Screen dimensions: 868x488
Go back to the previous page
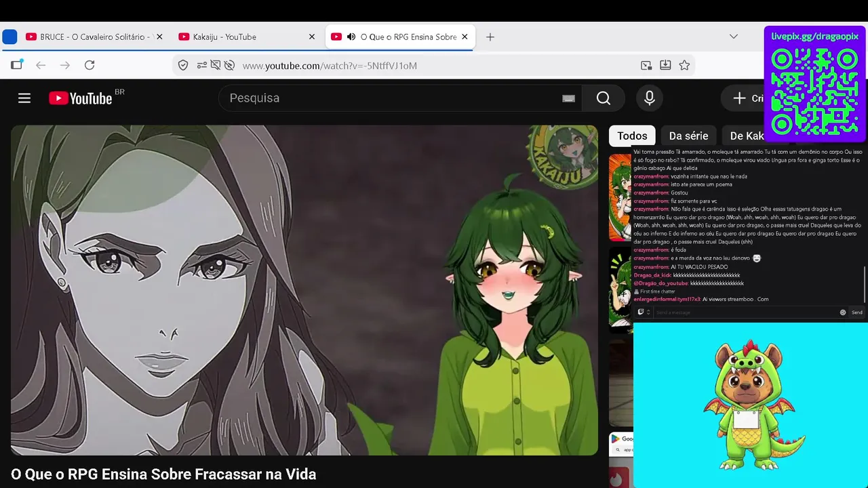(x=41, y=65)
